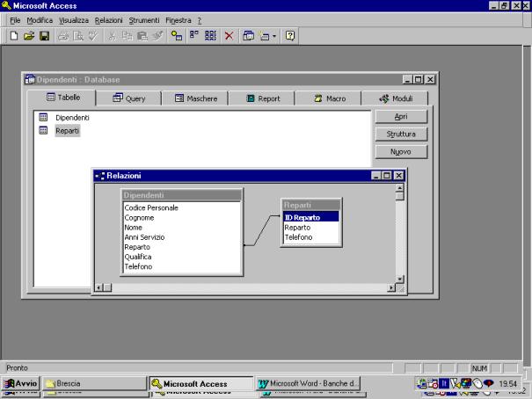Select the ID Reparto field
Image resolution: width=532 pixels, height=399 pixels.
click(311, 217)
